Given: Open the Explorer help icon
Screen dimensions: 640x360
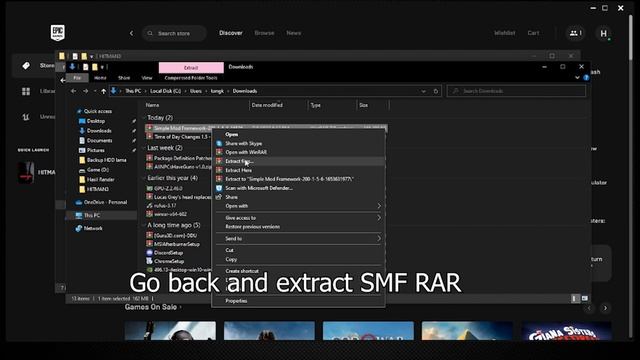Looking at the screenshot, I should [x=587, y=78].
